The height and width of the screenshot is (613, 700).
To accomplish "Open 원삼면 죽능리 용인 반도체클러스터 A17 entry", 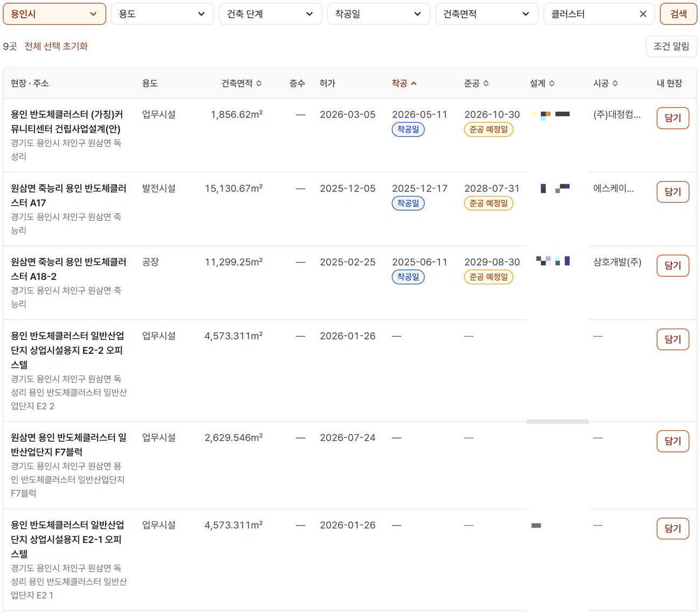I will click(68, 196).
